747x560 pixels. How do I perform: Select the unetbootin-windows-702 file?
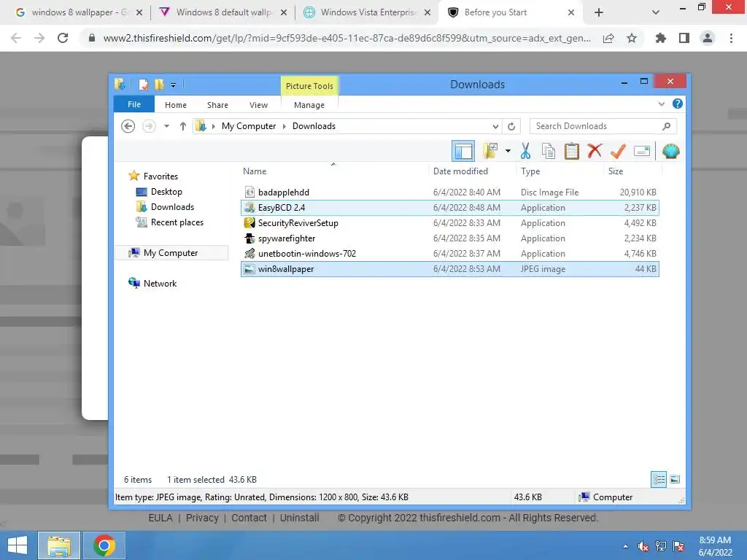(449, 253)
